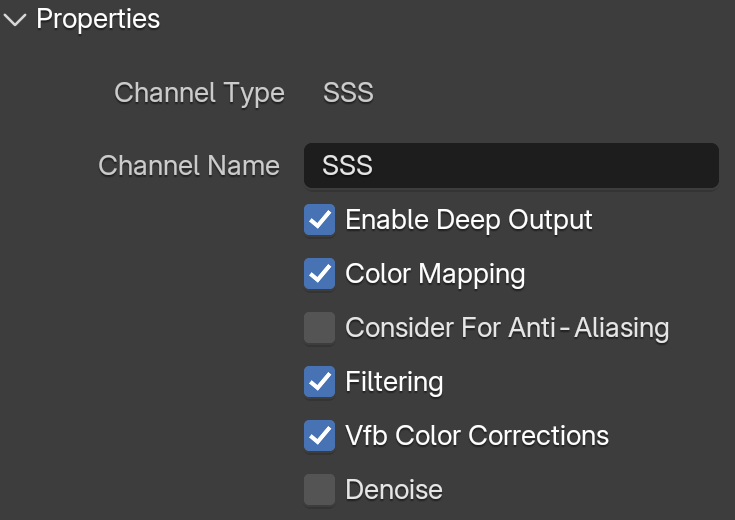This screenshot has width=735, height=520.
Task: Click the Channel Type label
Action: 199,93
